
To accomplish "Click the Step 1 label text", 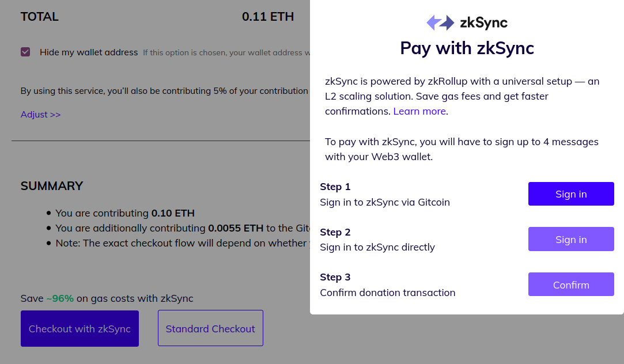I will point(335,187).
